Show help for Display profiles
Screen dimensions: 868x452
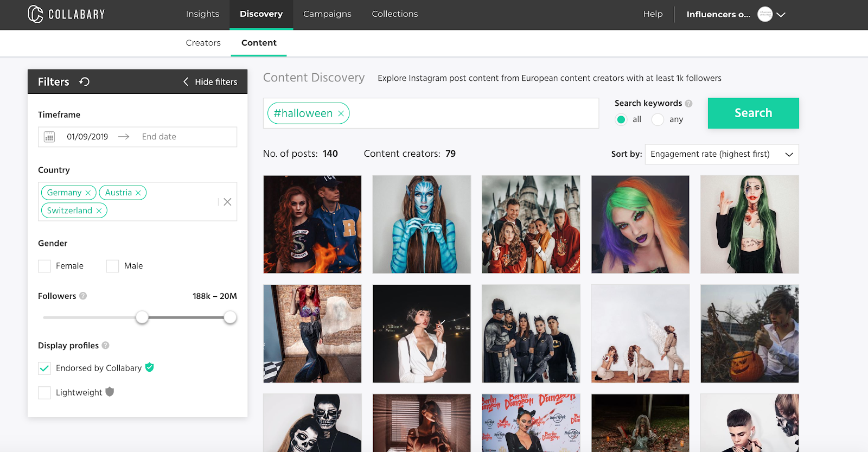[105, 345]
